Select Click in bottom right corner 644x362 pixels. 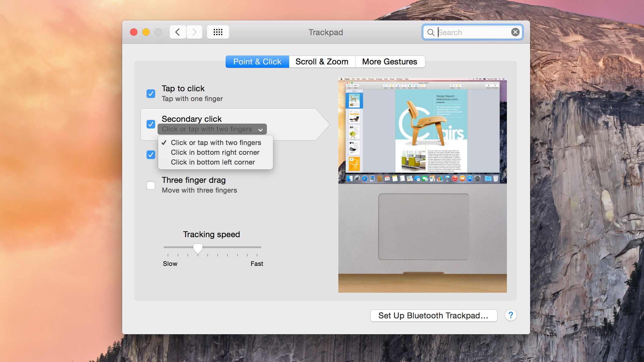click(x=215, y=152)
